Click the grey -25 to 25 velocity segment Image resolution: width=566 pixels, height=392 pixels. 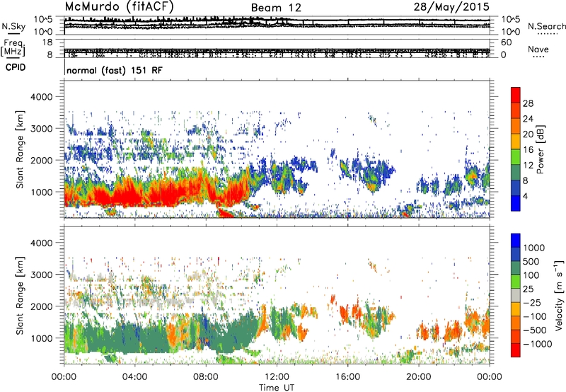[x=516, y=295]
